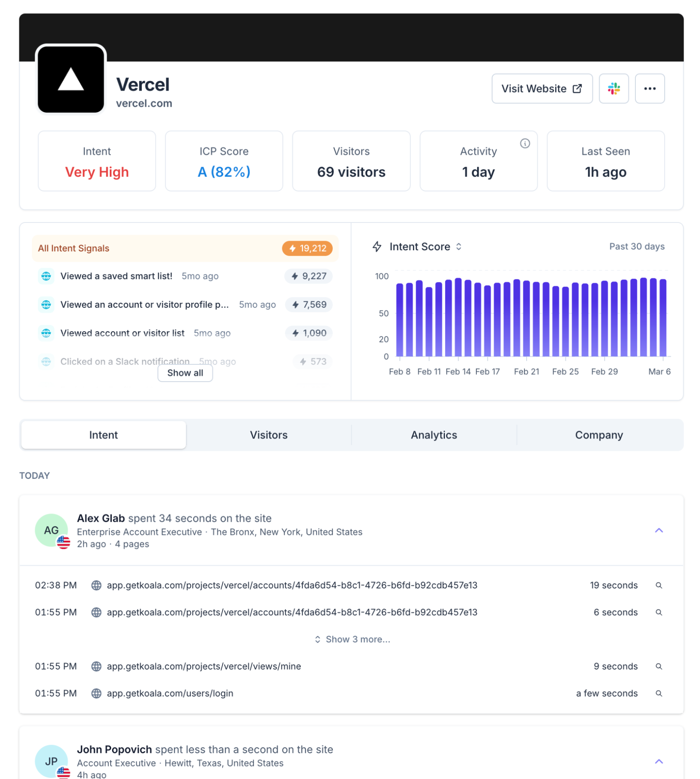Click the John Popovich name

114,749
